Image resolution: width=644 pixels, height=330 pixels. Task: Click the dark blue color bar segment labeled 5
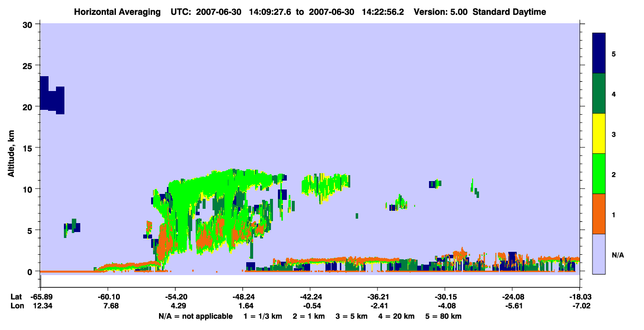click(x=599, y=53)
